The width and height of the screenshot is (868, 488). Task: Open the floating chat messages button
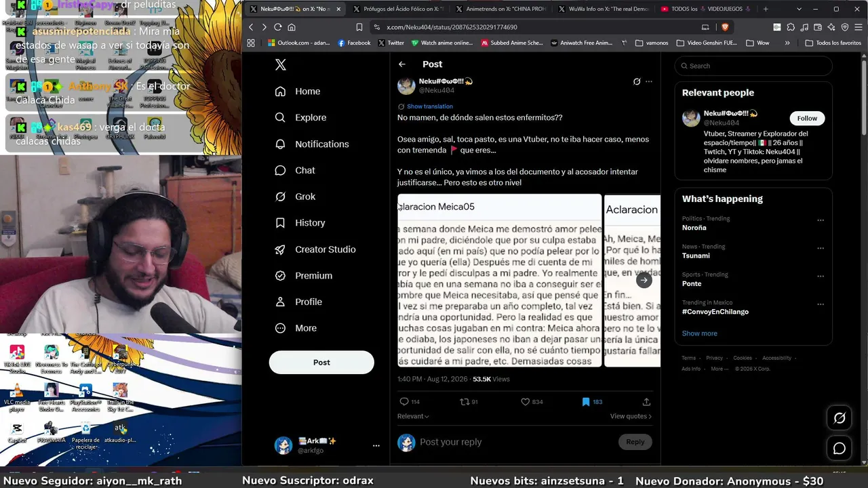[840, 449]
